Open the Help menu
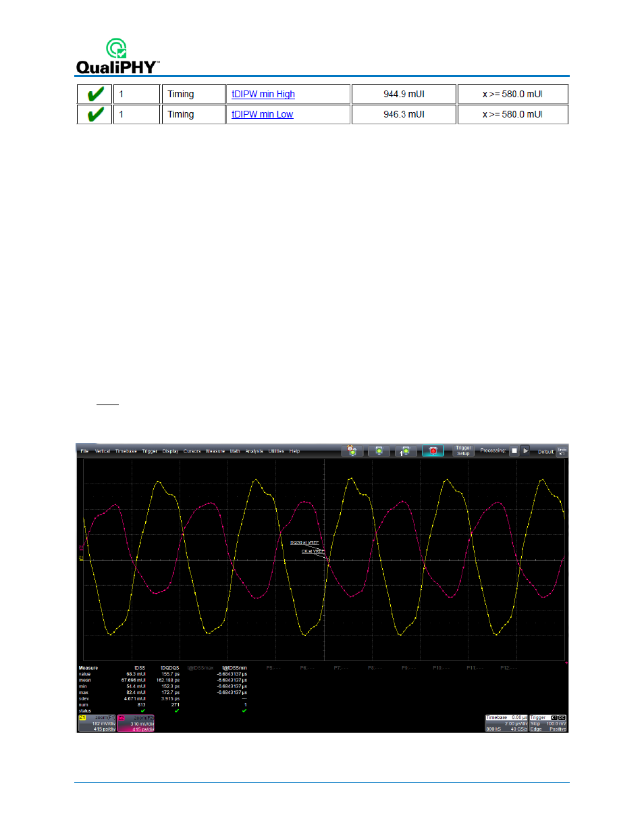 tap(295, 451)
